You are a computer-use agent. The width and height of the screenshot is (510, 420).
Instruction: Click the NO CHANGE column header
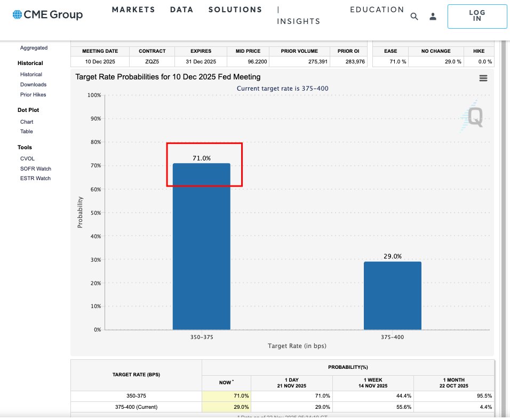click(x=436, y=51)
